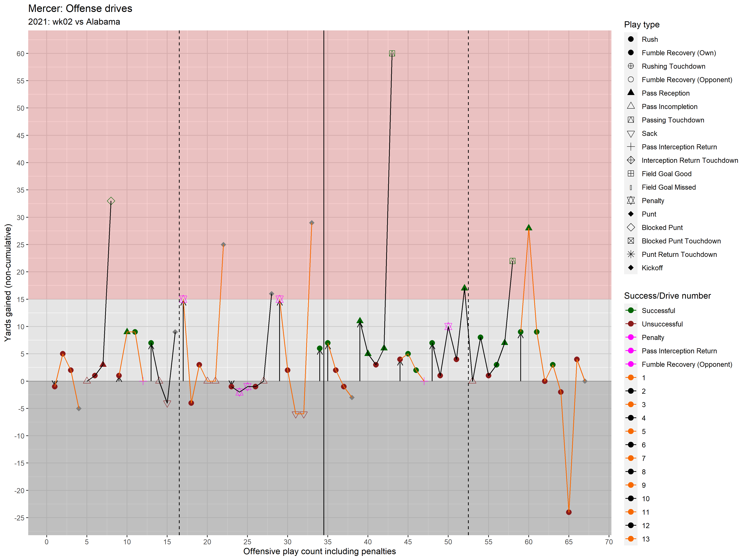Click the drive 7 orange legend swatch
This screenshot has width=747, height=560.
pos(630,458)
